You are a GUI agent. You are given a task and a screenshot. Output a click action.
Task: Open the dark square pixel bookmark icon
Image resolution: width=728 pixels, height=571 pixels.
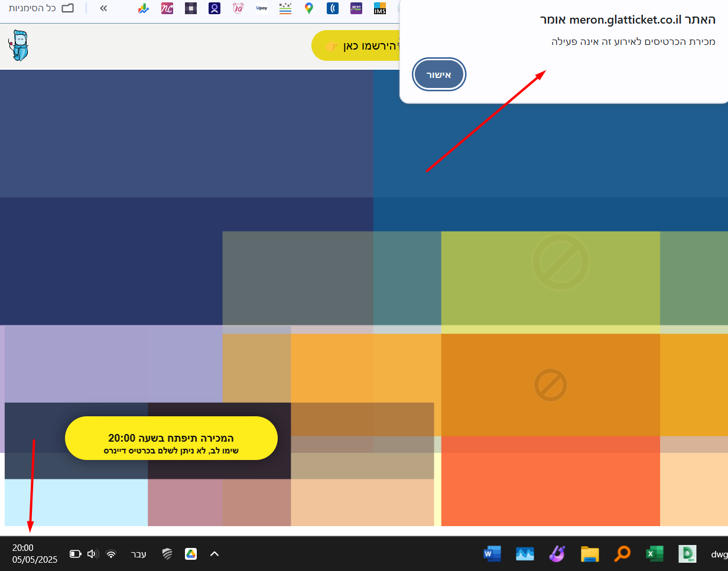coord(190,8)
